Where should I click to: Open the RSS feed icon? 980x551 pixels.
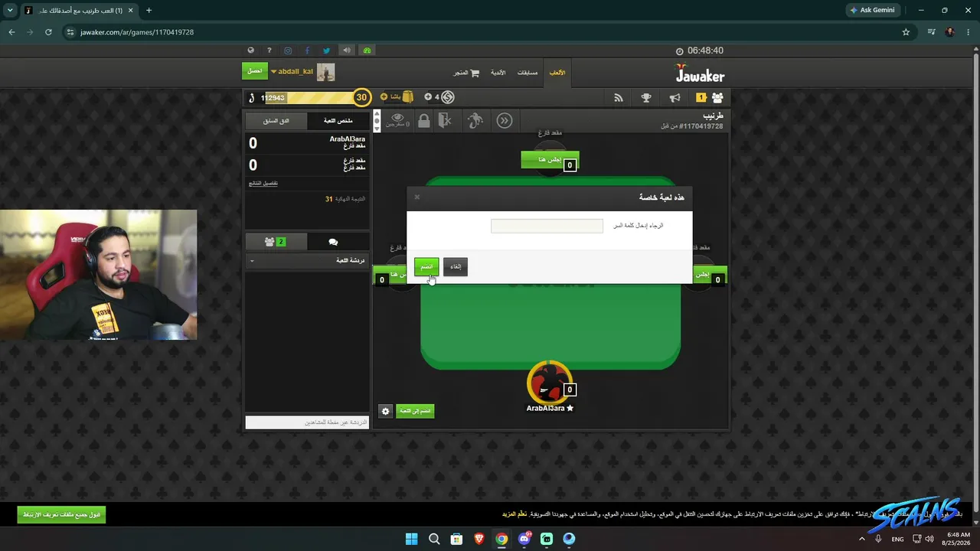[x=619, y=97]
